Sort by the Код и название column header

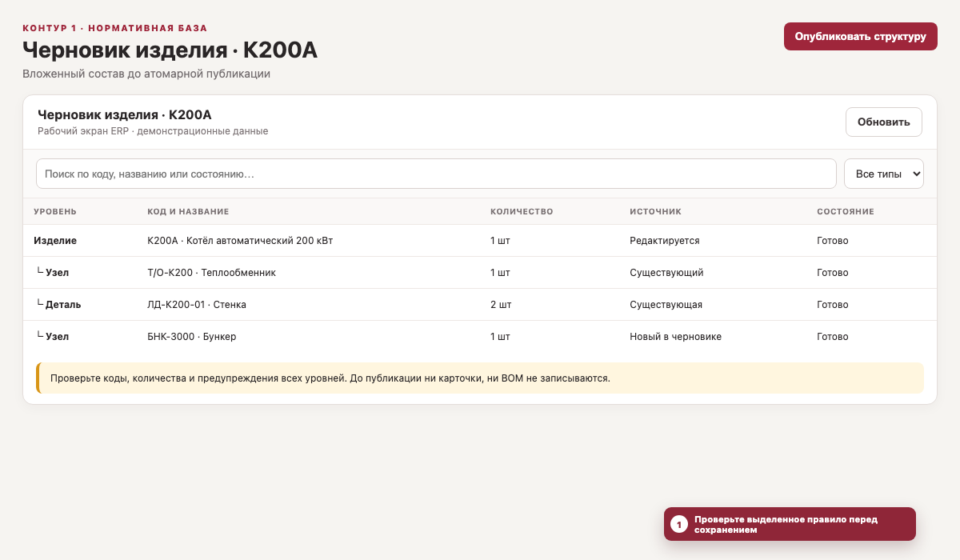tap(188, 212)
